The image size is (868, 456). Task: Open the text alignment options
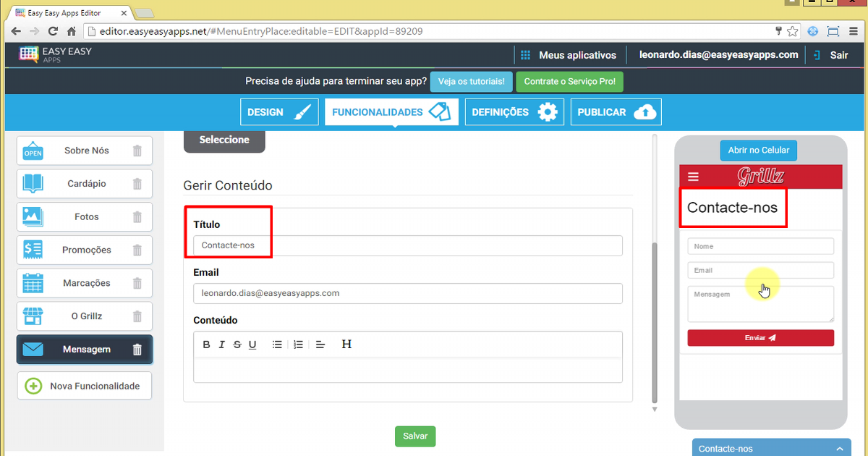point(321,345)
